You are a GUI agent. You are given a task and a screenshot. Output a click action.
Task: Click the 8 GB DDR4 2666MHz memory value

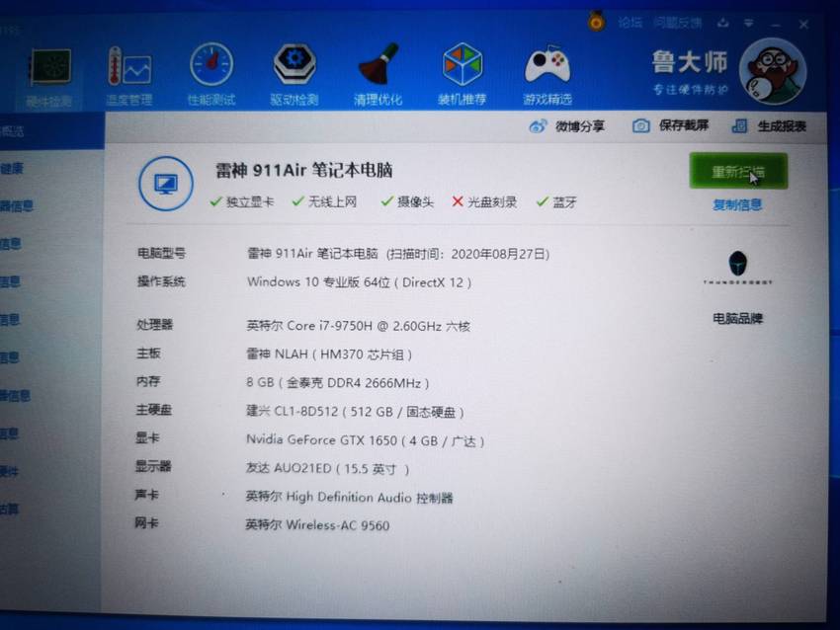pyautogui.click(x=338, y=383)
